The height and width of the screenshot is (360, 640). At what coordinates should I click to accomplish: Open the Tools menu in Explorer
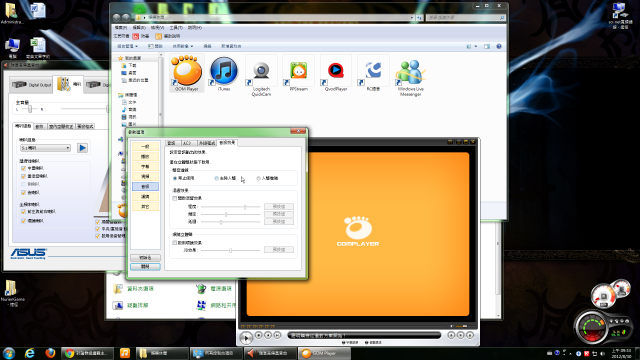176,28
